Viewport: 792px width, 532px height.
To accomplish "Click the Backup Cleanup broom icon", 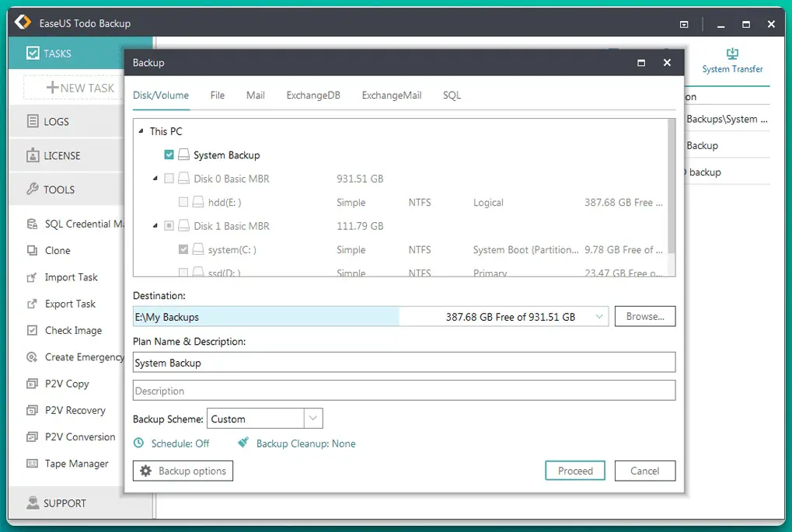I will point(243,443).
